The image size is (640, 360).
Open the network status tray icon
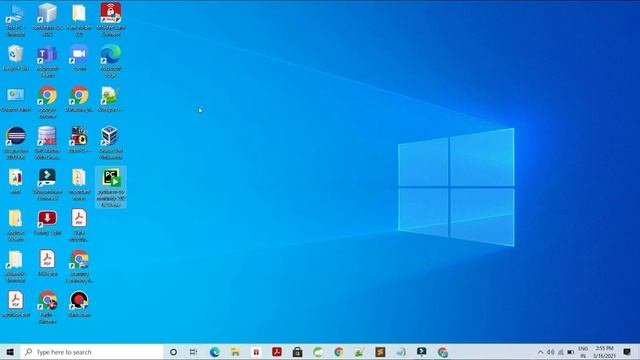pos(561,352)
